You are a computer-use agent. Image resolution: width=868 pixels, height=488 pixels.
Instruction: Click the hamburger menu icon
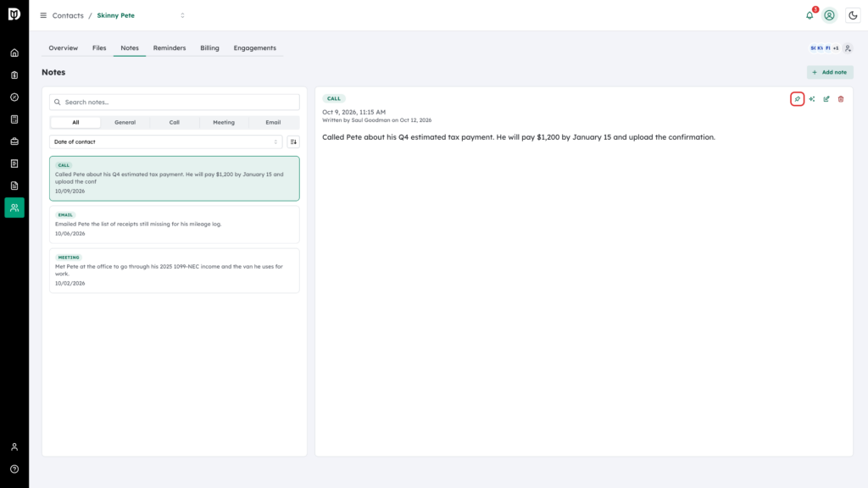click(43, 15)
